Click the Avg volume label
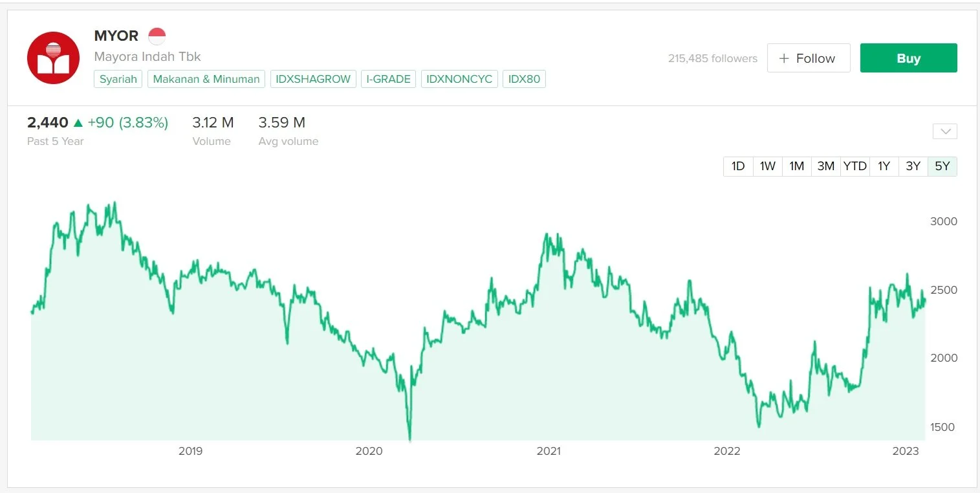Screen dimensions: 980x493 (x=289, y=141)
